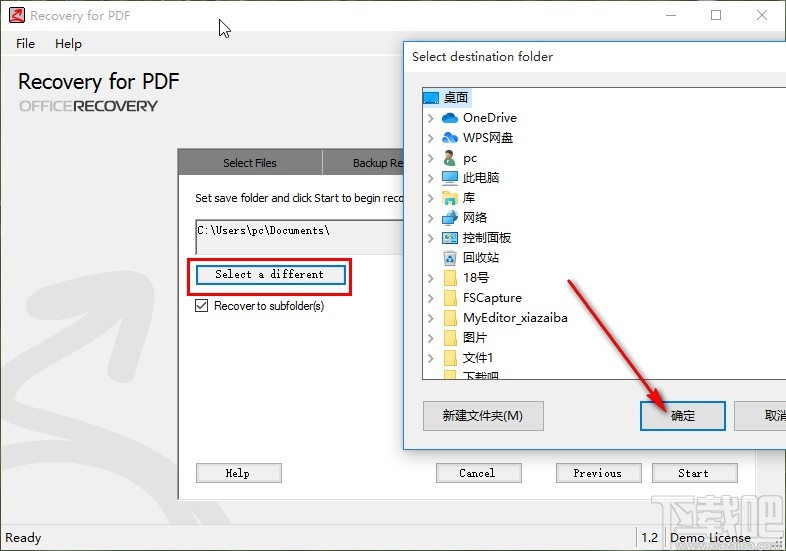Image resolution: width=786 pixels, height=551 pixels.
Task: Click the Start button
Action: (x=694, y=473)
